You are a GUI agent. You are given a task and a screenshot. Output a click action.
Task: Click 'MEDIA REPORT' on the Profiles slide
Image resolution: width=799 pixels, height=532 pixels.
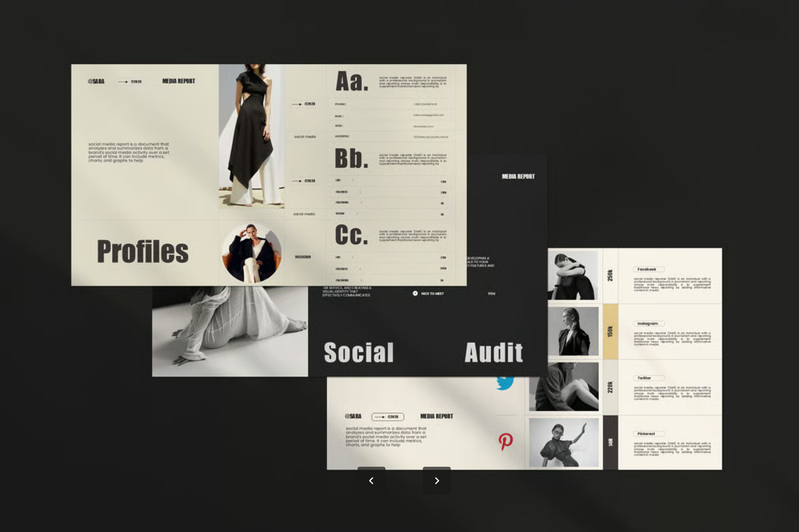click(x=178, y=82)
